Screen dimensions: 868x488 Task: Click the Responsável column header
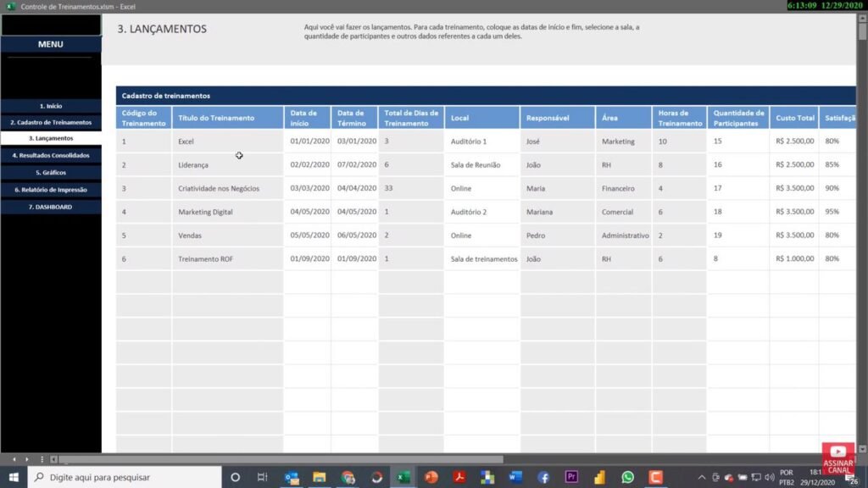(558, 118)
